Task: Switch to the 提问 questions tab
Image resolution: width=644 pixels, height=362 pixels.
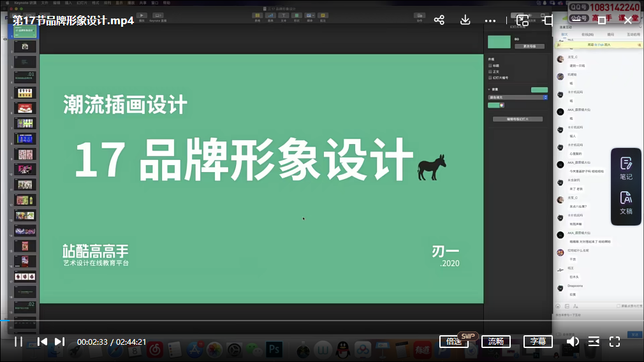Action: pos(611,34)
